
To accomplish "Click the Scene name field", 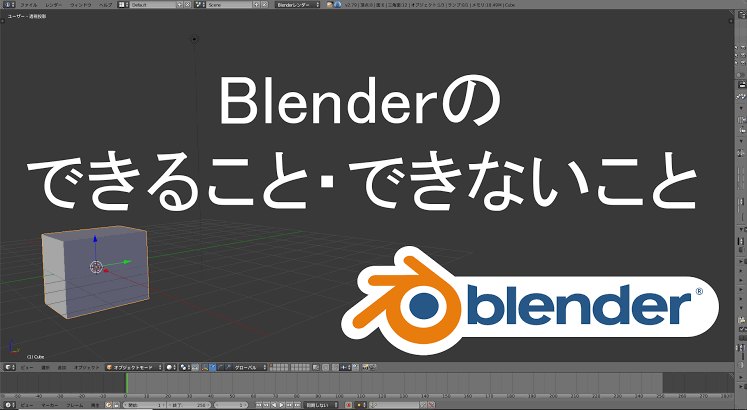I will 229,5.
